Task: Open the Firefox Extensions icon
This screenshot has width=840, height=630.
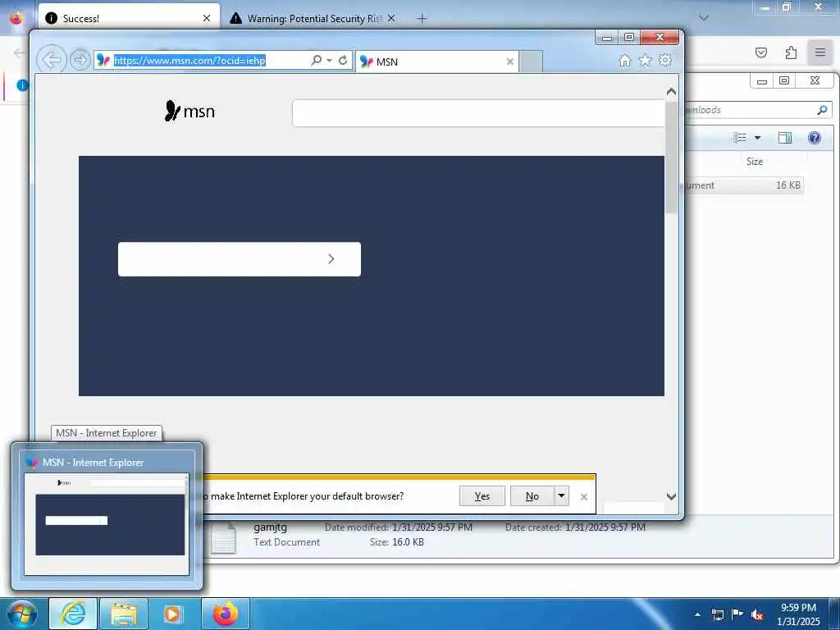Action: pos(791,52)
